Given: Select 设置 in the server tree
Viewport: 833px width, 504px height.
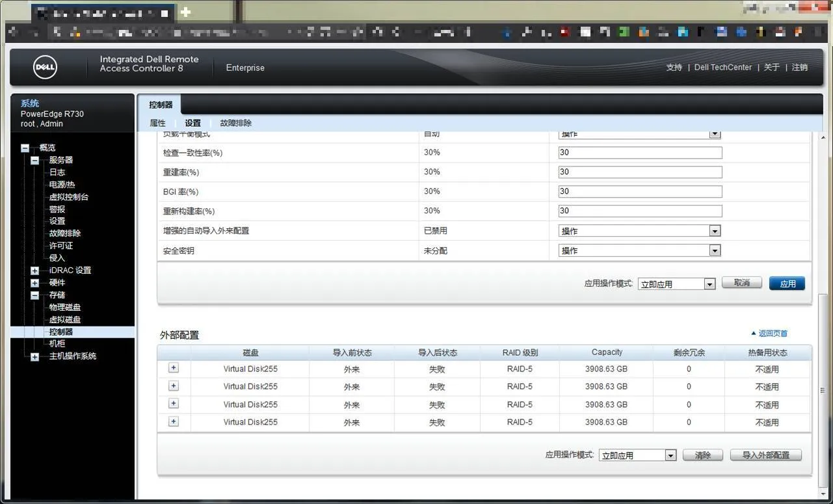Looking at the screenshot, I should click(x=57, y=221).
